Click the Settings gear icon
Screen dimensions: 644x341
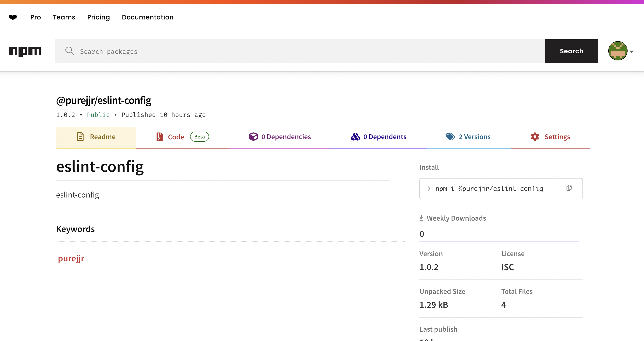535,137
